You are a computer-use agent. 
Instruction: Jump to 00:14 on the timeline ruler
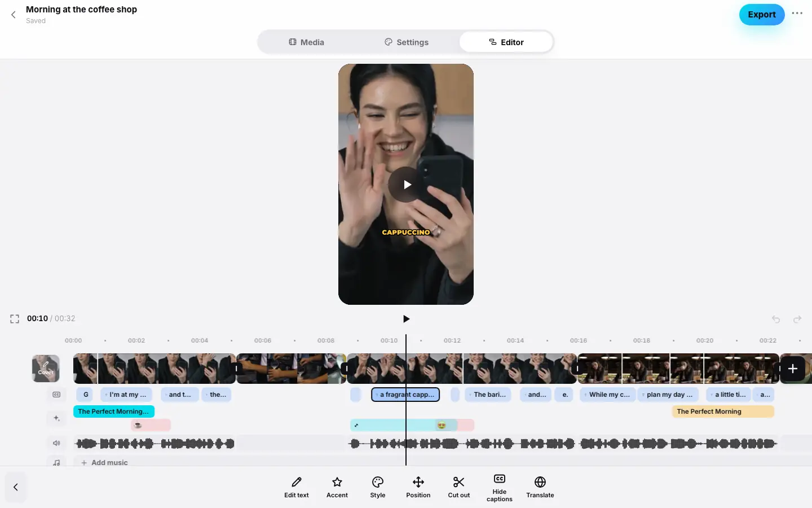[515, 340]
